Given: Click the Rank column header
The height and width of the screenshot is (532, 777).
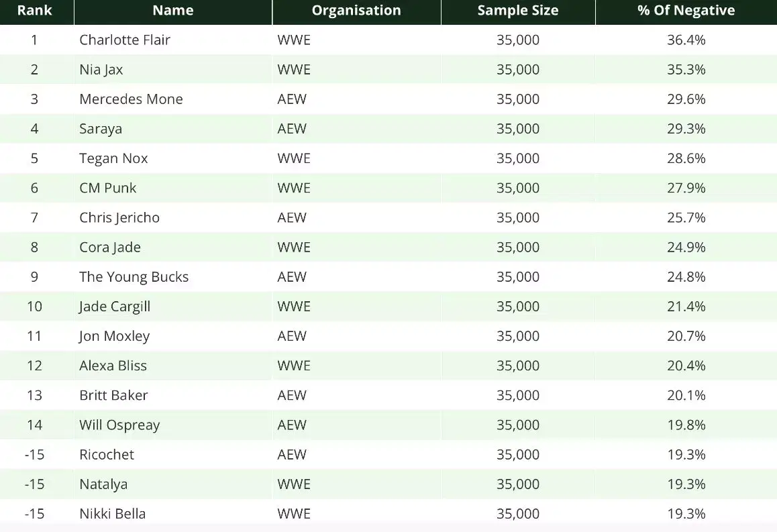Looking at the screenshot, I should point(34,11).
